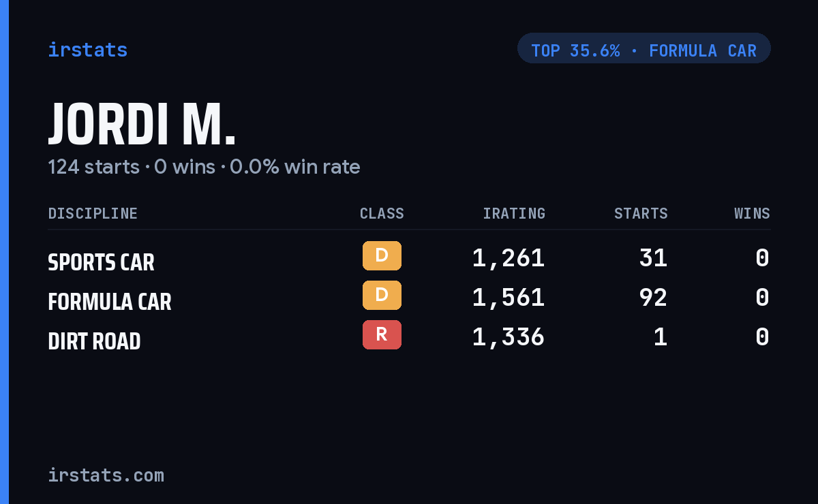Select the Formula Car class D badge
The height and width of the screenshot is (504, 818).
point(382,296)
